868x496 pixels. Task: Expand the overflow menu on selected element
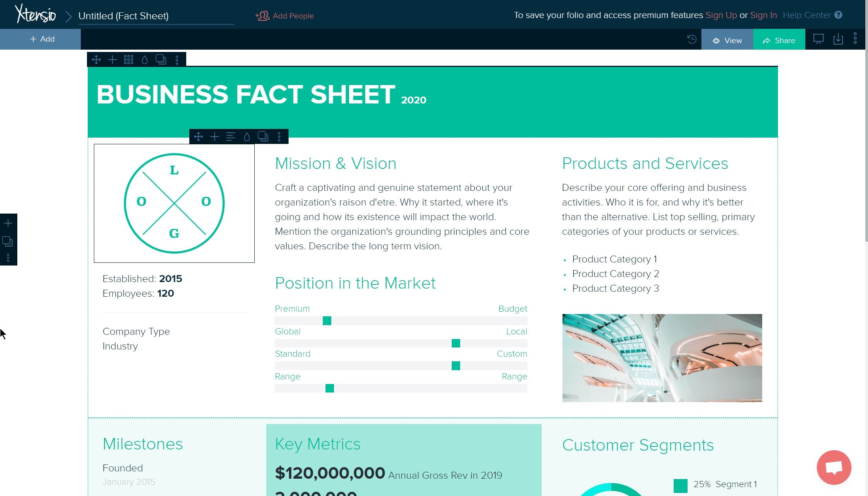[280, 136]
